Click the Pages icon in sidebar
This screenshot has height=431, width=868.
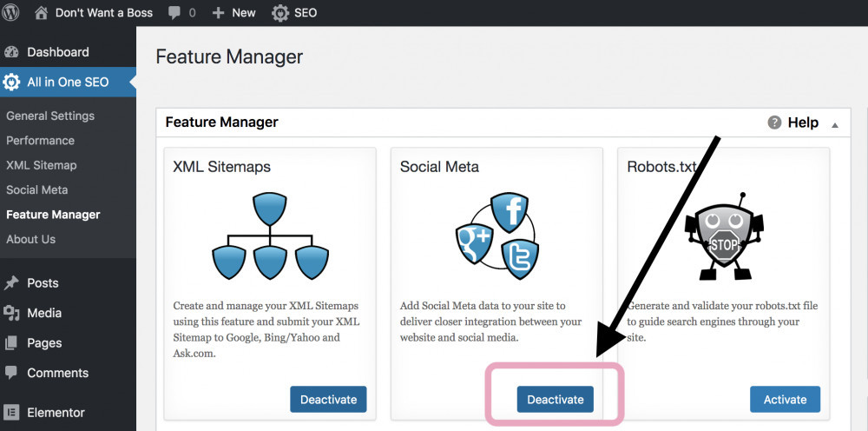point(11,343)
